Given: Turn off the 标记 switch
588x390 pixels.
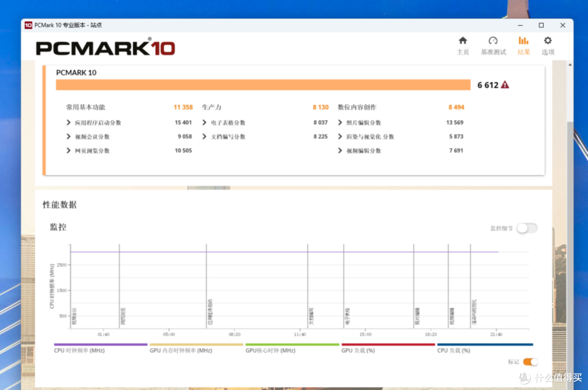Looking at the screenshot, I should click(530, 362).
